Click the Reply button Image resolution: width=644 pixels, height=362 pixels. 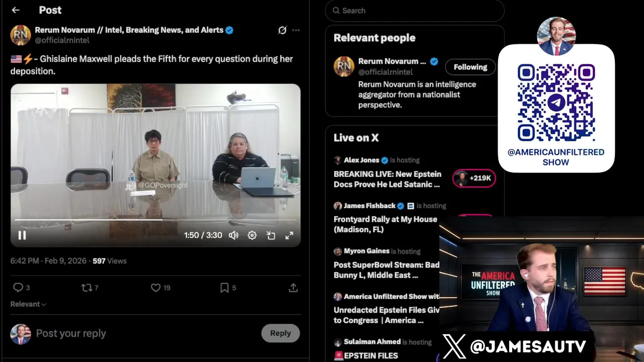click(280, 333)
